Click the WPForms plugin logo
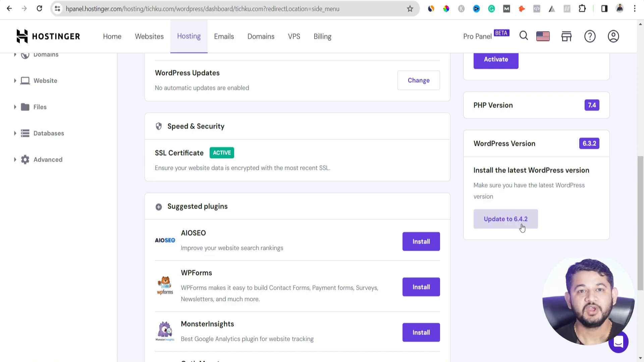This screenshot has height=362, width=644. click(165, 286)
